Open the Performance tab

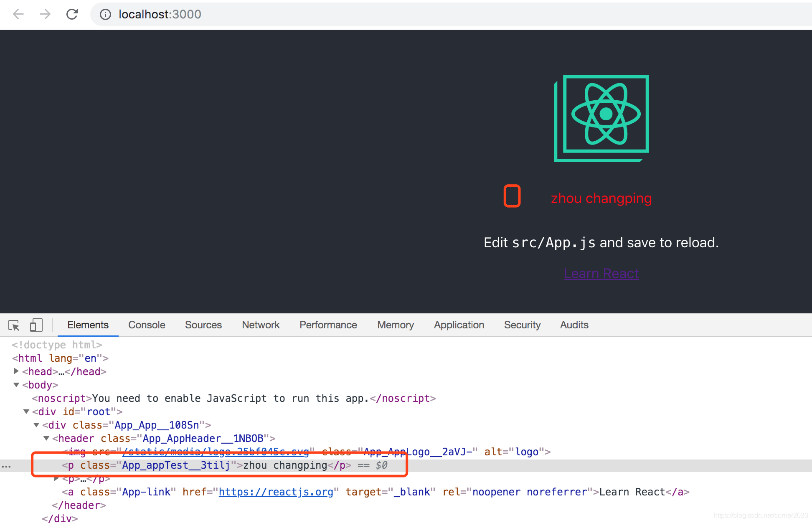click(x=328, y=325)
